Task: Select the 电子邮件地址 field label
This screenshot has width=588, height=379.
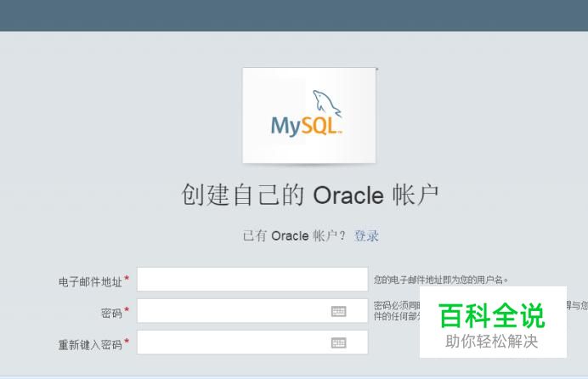Action: coord(90,282)
